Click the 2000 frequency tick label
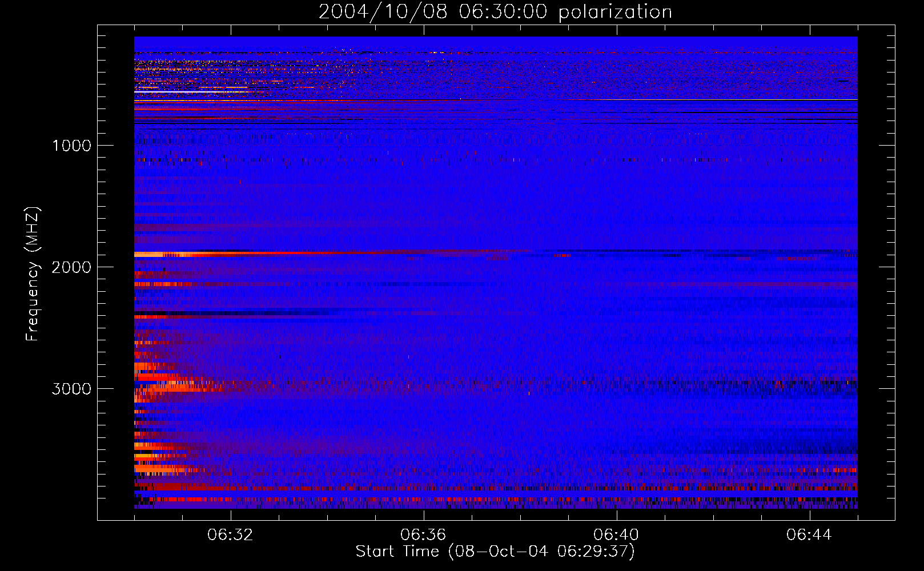This screenshot has height=571, width=924. [71, 267]
